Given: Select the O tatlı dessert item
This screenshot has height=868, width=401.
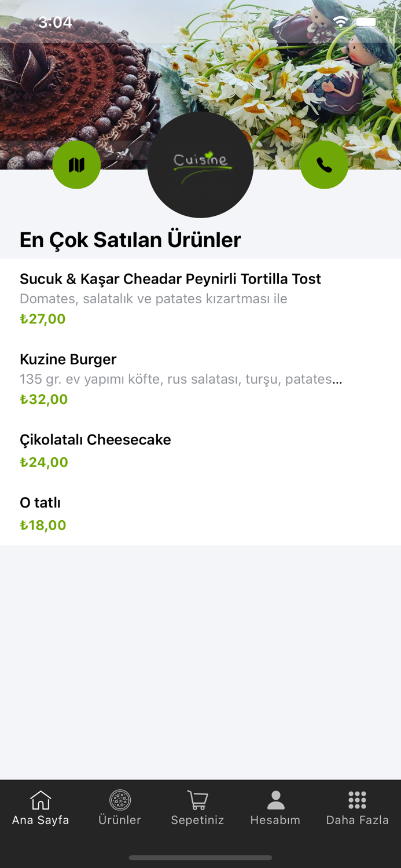Looking at the screenshot, I should [39, 502].
